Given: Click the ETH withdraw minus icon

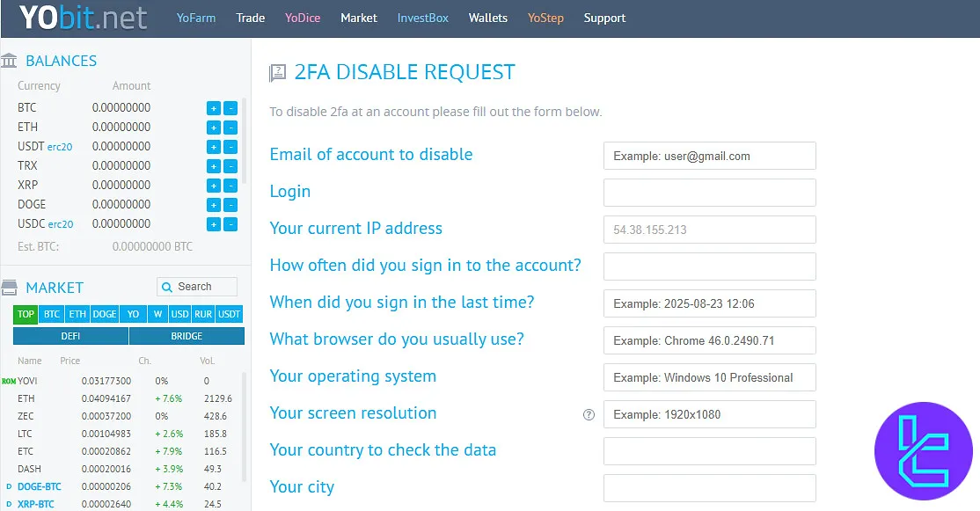Looking at the screenshot, I should tap(230, 128).
